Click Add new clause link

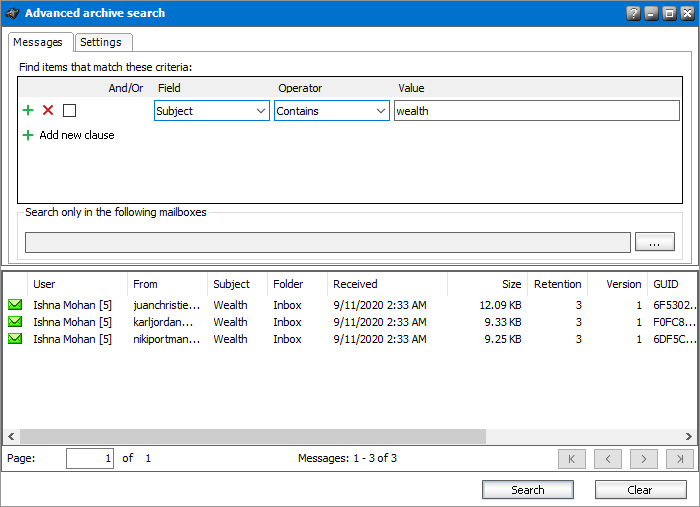(76, 135)
